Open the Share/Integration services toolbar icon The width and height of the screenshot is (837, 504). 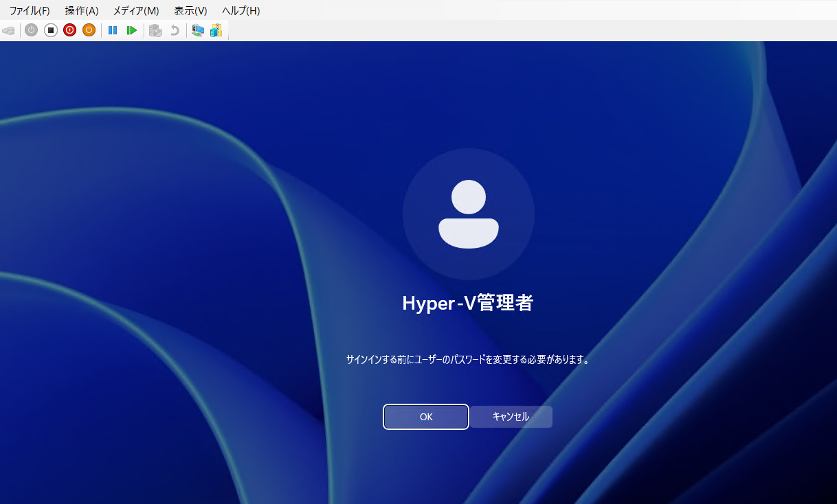[x=216, y=30]
